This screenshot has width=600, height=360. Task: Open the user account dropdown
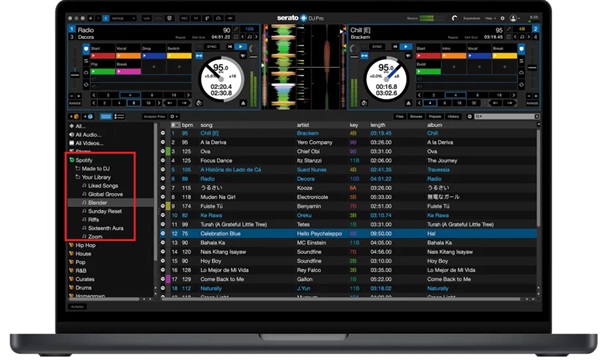515,18
